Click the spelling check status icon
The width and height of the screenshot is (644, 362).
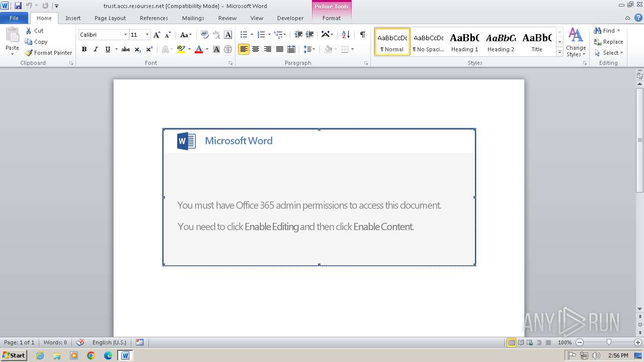point(80,342)
